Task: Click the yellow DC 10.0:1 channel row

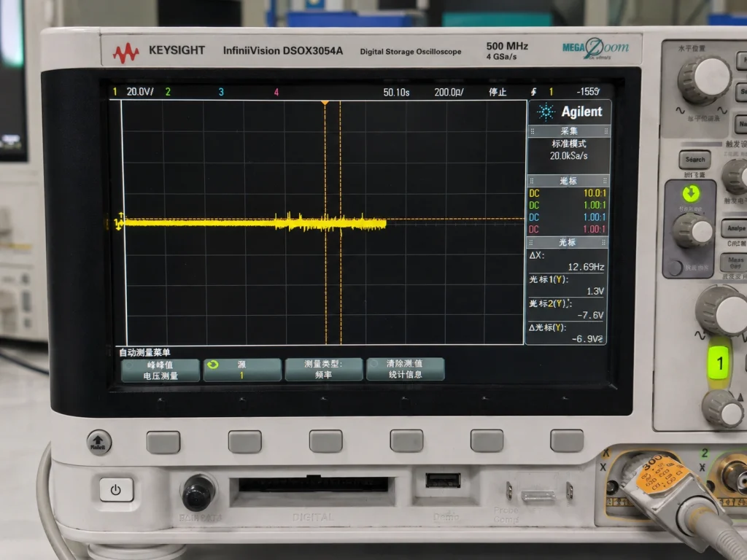Action: (x=568, y=192)
